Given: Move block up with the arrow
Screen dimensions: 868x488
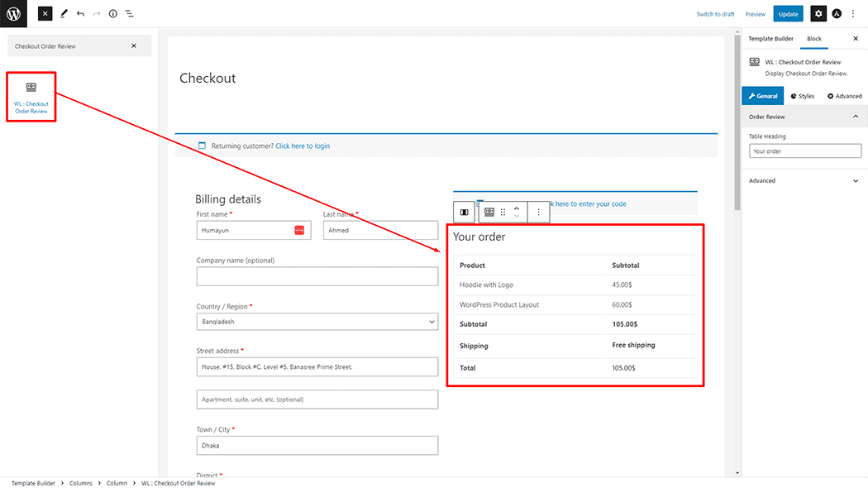Looking at the screenshot, I should (517, 208).
